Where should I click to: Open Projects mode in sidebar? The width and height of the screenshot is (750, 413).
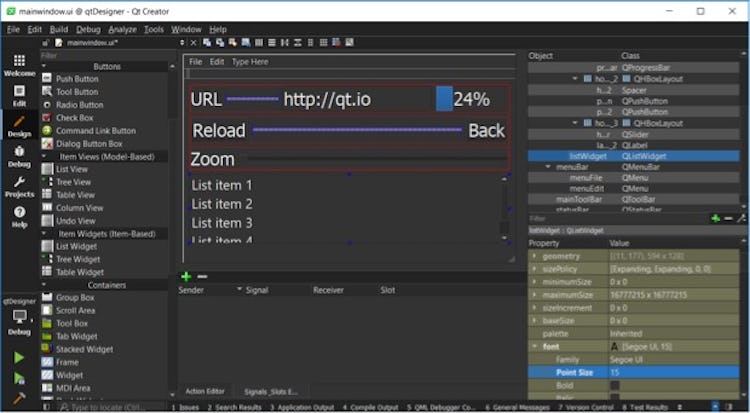[x=19, y=187]
